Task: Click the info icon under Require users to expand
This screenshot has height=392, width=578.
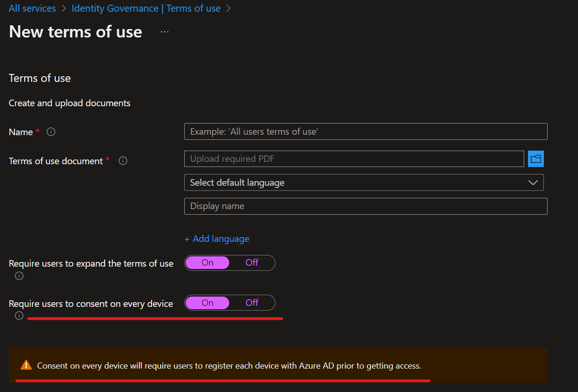Action: click(x=19, y=276)
